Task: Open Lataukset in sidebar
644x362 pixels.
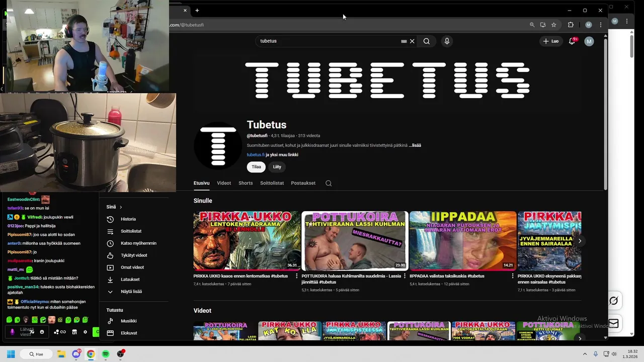Action: click(x=130, y=280)
